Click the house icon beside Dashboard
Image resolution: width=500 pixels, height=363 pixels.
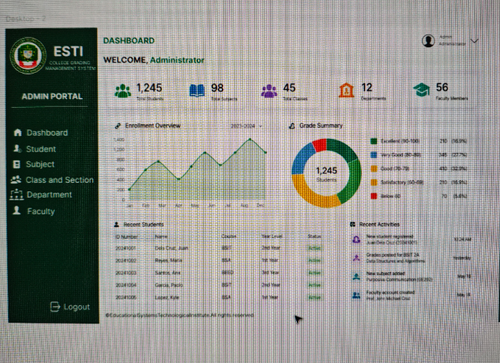[18, 133]
